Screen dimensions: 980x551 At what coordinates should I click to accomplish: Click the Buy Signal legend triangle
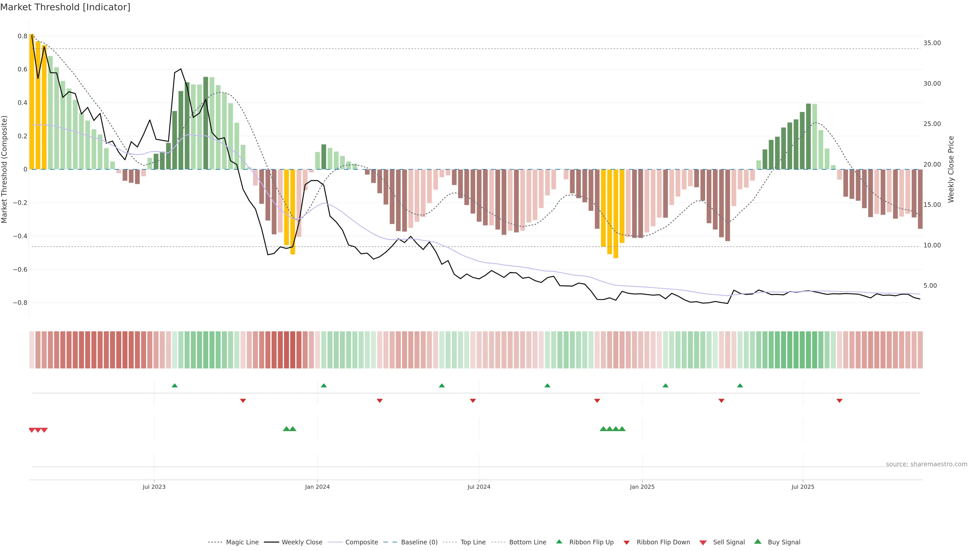click(757, 542)
